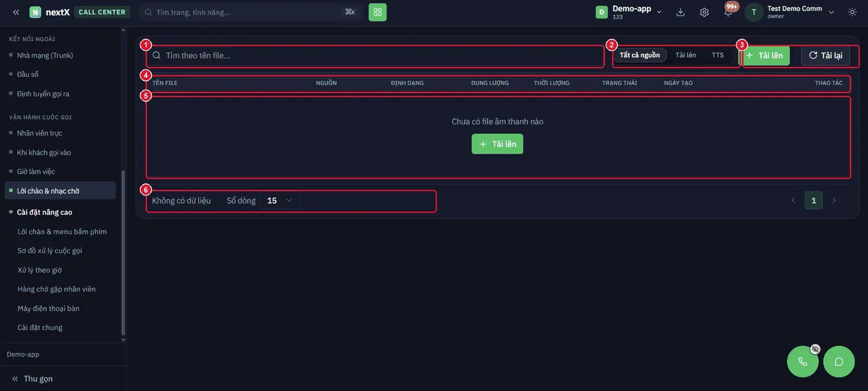Select page 1 in pagination
Screen dimensions: 868x391
coord(814,201)
